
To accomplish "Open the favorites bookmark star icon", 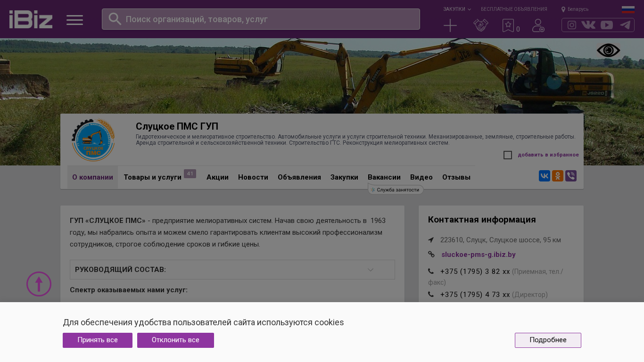I will pos(508,25).
